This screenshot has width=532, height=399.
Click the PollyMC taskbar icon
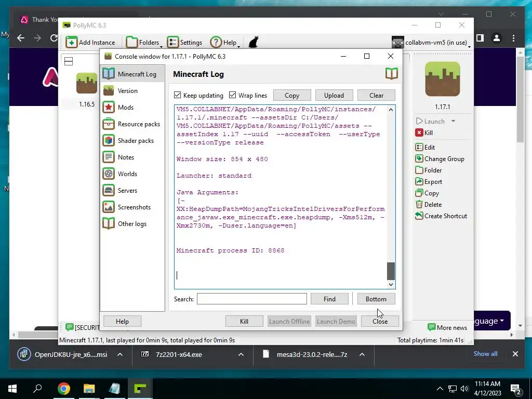[x=140, y=389]
